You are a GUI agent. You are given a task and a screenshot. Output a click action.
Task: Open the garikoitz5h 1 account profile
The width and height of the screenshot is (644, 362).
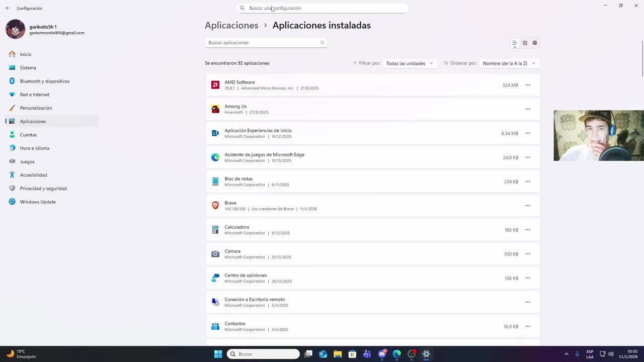45,29
